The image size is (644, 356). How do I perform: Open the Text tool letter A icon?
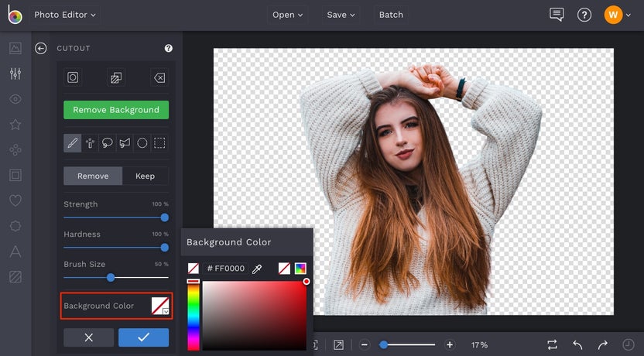click(x=15, y=252)
